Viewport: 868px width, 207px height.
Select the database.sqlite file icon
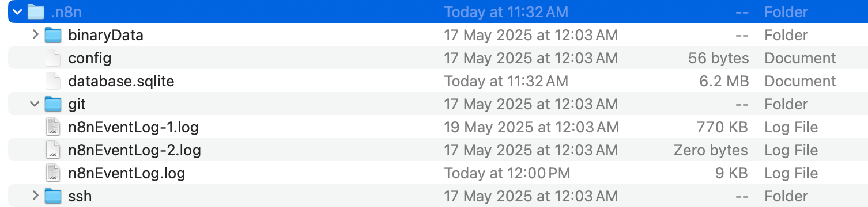pyautogui.click(x=53, y=81)
